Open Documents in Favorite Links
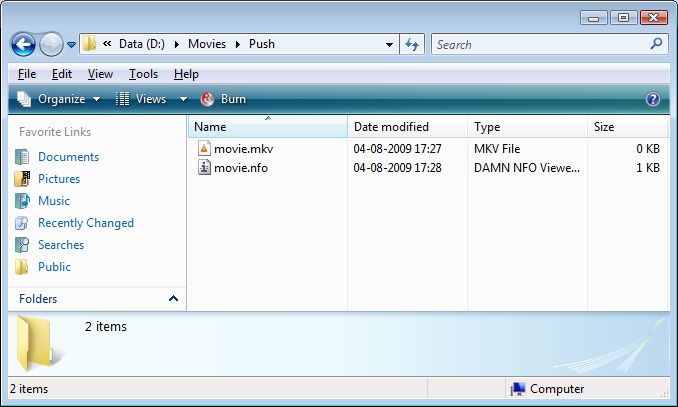This screenshot has height=407, width=678. 68,157
